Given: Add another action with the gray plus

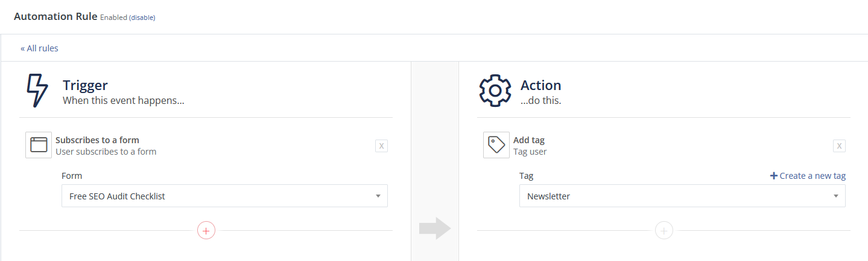Looking at the screenshot, I should coord(664,230).
